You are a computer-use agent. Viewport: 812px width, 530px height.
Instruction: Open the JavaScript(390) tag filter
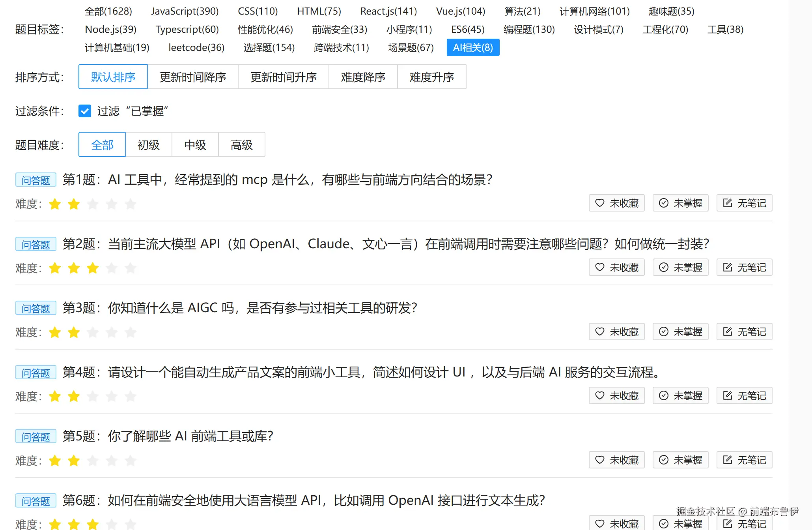click(x=185, y=11)
